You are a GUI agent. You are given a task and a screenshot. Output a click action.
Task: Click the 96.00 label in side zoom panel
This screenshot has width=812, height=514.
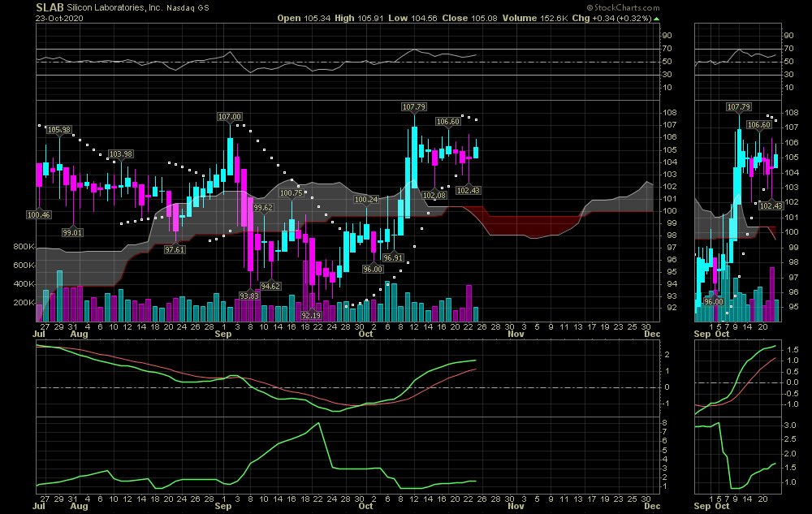tap(713, 301)
